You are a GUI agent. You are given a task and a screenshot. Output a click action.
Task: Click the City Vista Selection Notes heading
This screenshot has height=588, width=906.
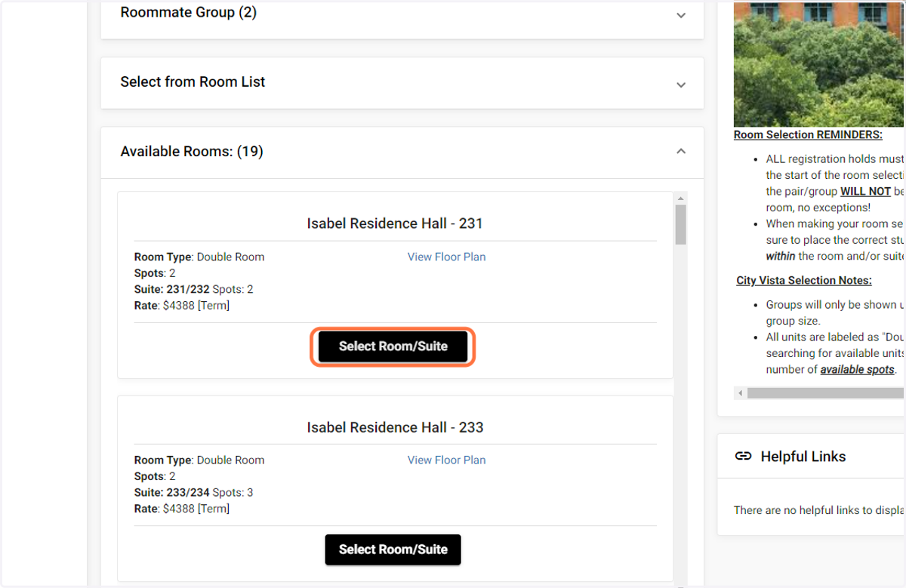(x=804, y=280)
